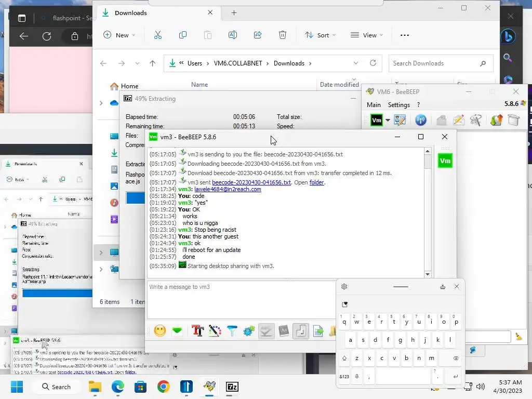Change chat font with the Tt icon
This screenshot has height=399, width=532.
(x=198, y=330)
